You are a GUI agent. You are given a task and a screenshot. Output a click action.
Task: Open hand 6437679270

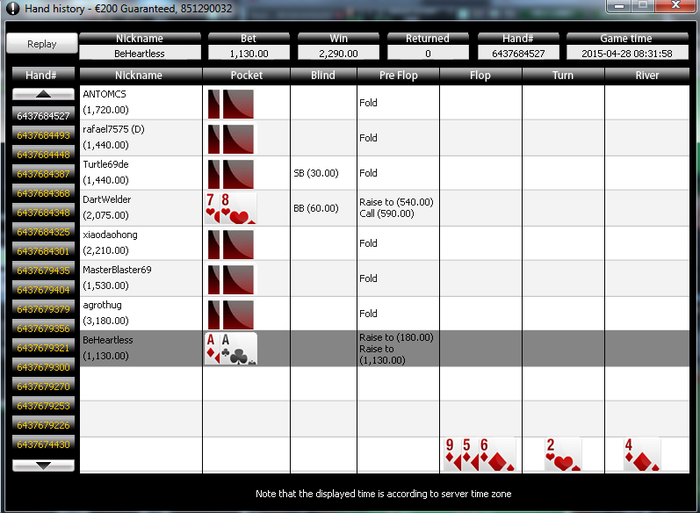coord(43,387)
